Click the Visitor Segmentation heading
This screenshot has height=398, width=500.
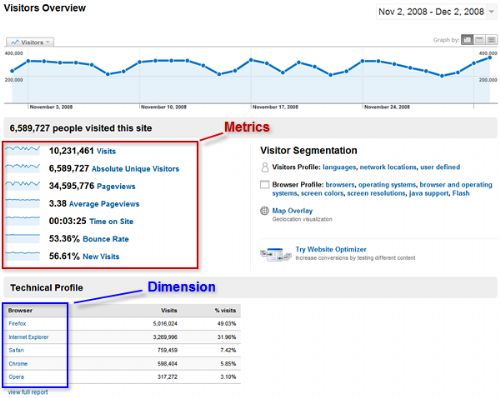(x=309, y=151)
